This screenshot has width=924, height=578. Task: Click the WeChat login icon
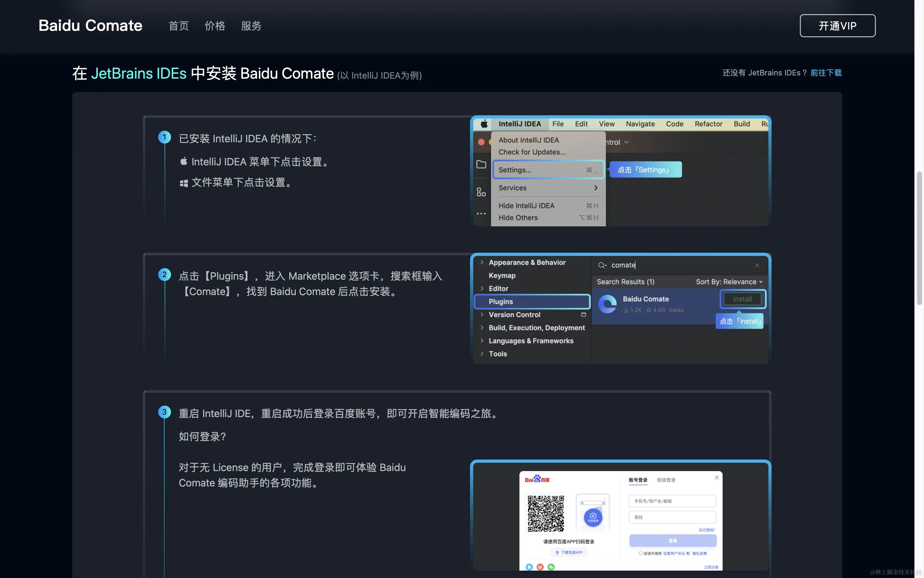click(551, 567)
